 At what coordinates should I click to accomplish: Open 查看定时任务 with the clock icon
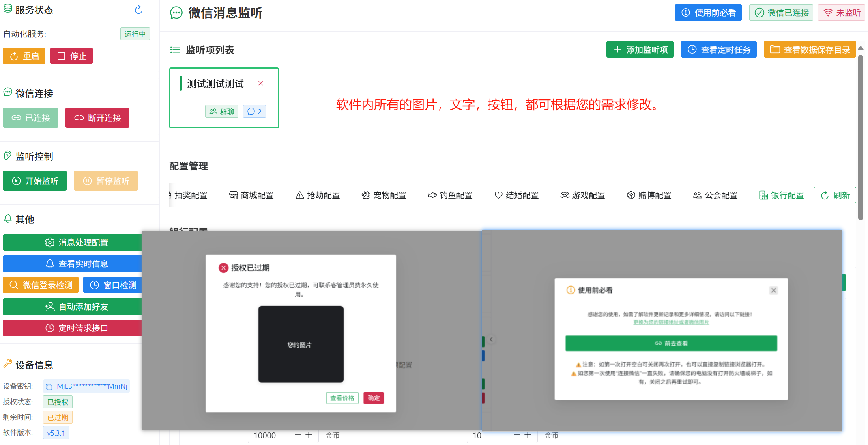[x=718, y=49]
